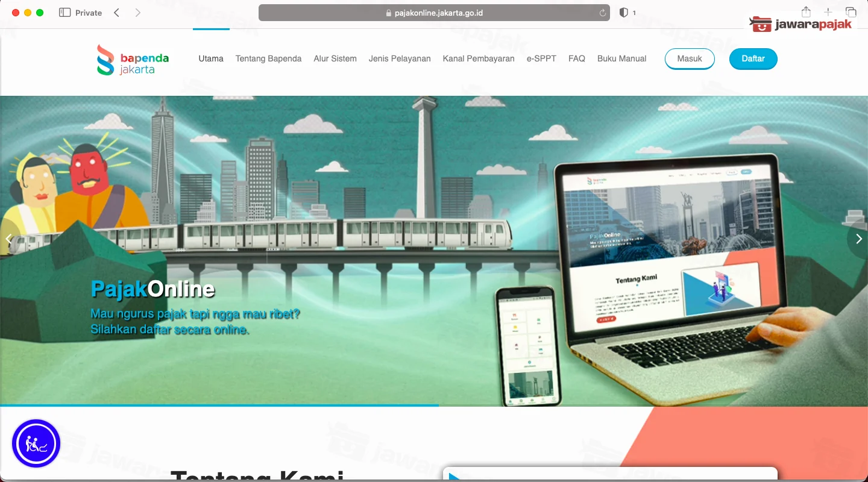Open the accessibility widget button

[36, 444]
